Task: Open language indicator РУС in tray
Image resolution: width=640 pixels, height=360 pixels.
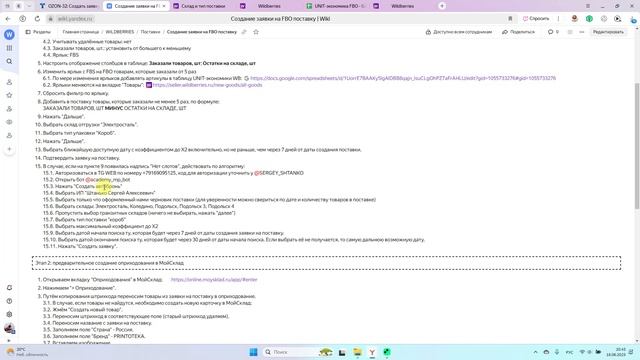Action: pos(569,352)
